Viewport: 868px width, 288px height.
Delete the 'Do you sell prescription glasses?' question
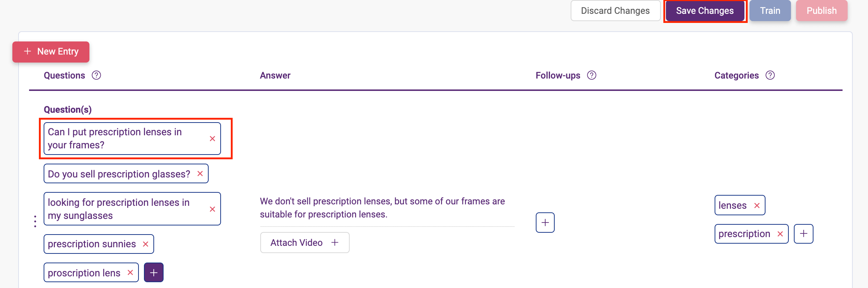coord(200,173)
